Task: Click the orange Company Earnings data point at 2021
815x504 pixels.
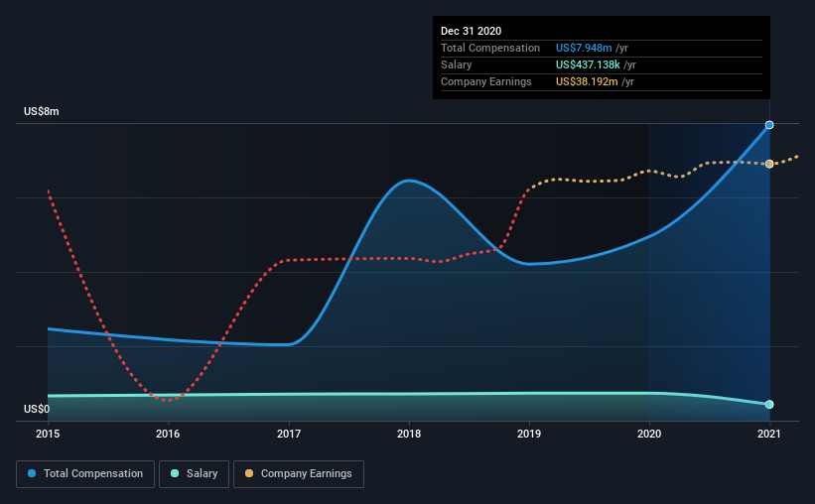Action: point(769,164)
